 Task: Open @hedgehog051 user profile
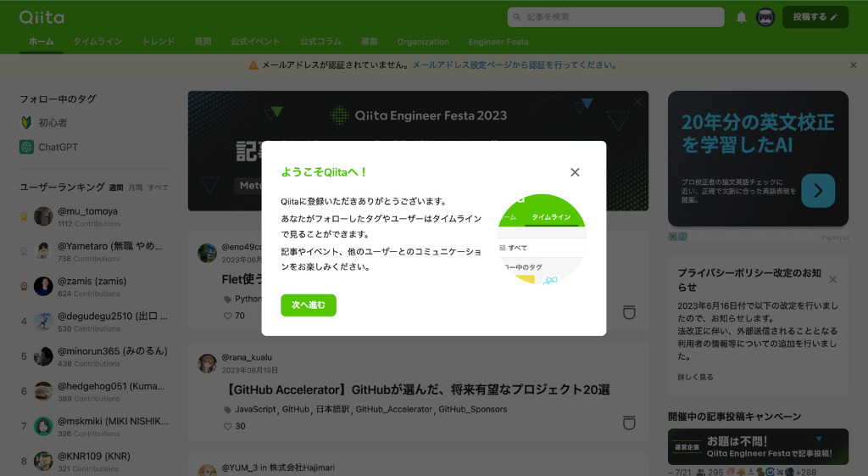click(111, 386)
